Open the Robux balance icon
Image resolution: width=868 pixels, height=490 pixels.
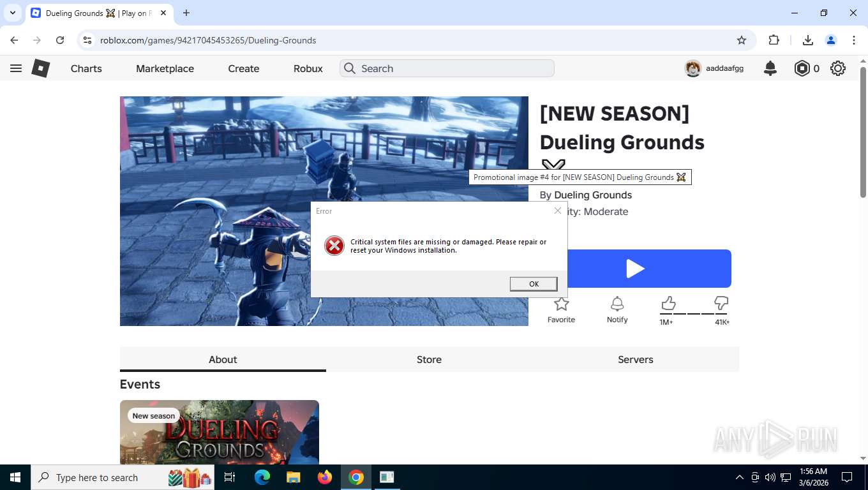pyautogui.click(x=802, y=68)
